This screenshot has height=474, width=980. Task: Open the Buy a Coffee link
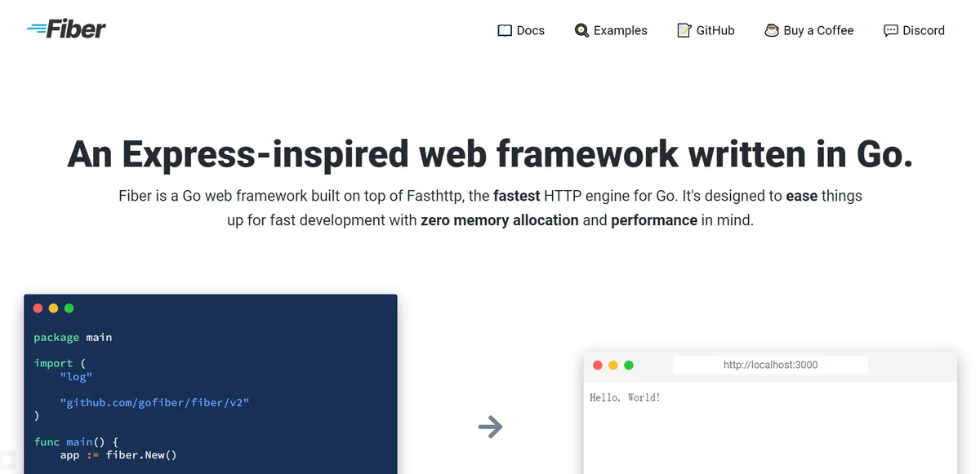pos(809,31)
